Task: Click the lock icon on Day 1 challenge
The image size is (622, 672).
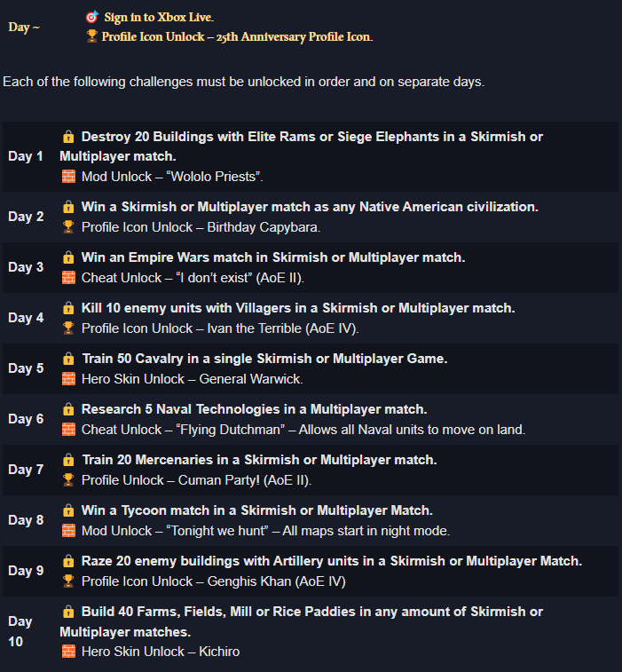Action: pyautogui.click(x=68, y=137)
